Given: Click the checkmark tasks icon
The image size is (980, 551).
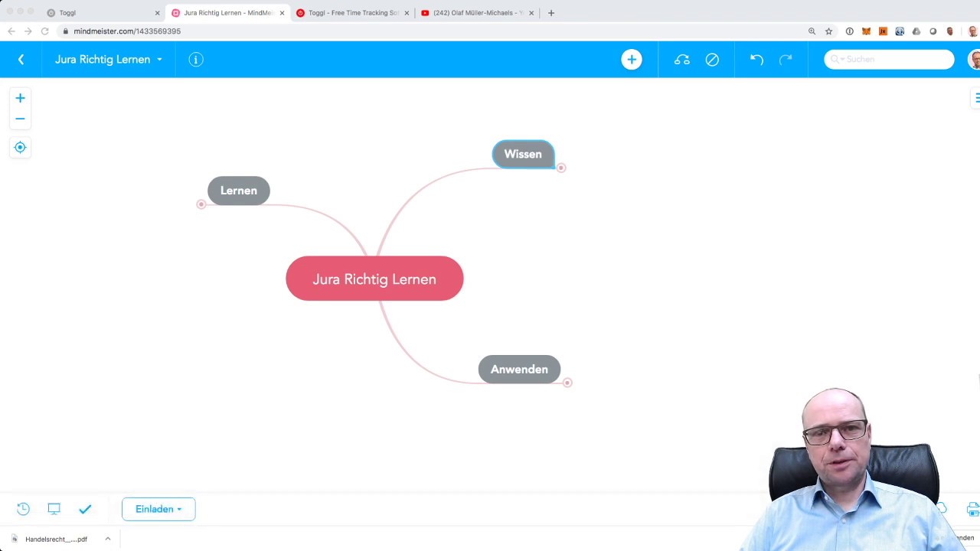Looking at the screenshot, I should point(85,509).
